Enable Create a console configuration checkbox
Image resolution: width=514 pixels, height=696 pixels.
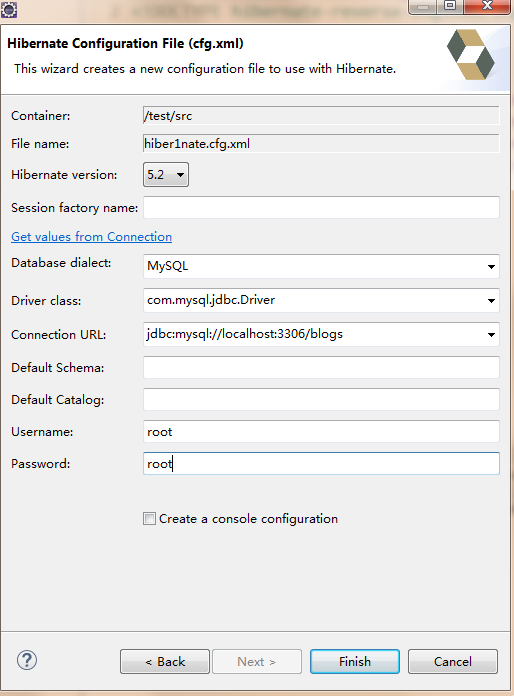149,518
